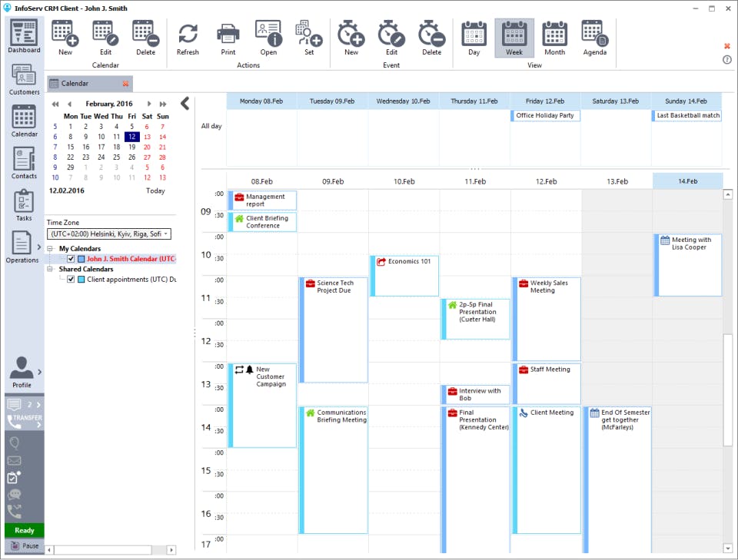Viewport: 738px width, 560px height.
Task: Open Customers from the sidebar
Action: (24, 79)
